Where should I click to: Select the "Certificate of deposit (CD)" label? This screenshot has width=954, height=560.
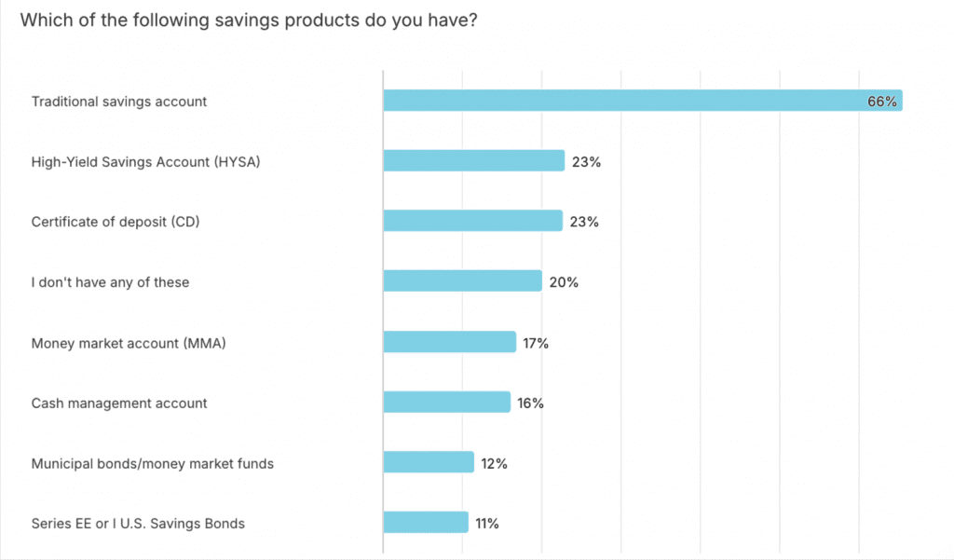[x=116, y=222]
